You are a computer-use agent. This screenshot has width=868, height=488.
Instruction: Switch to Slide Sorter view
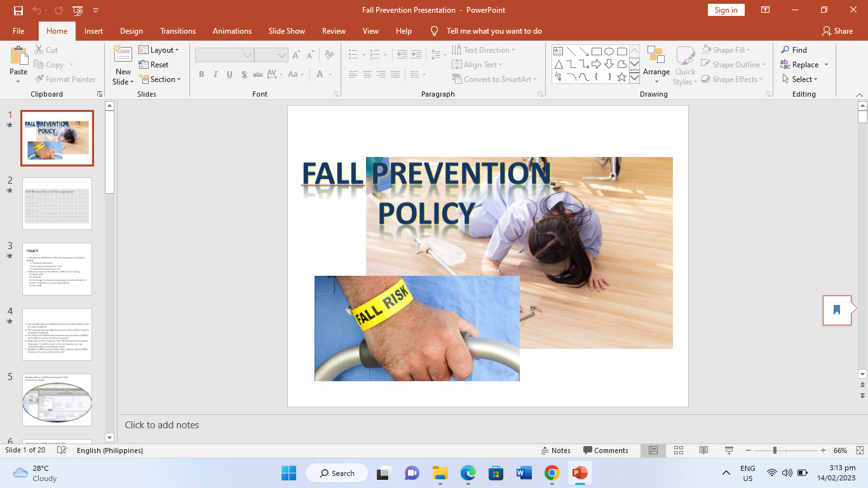(x=679, y=451)
